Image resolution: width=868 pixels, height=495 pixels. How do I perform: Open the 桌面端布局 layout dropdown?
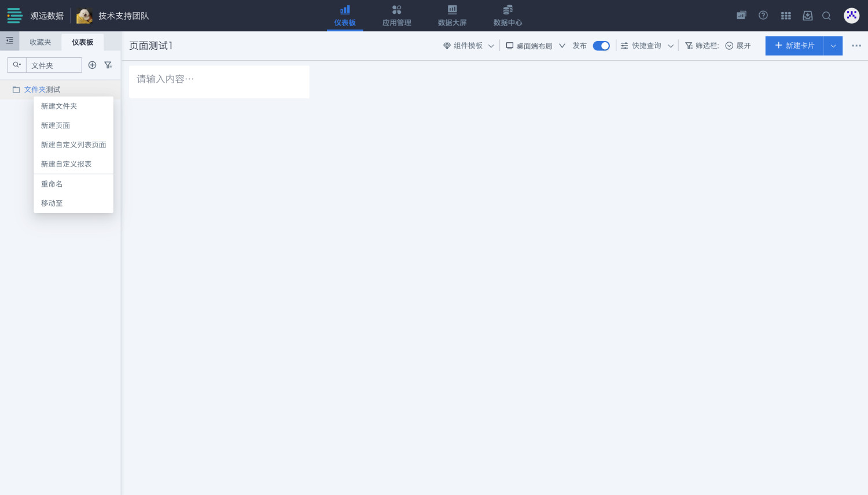pos(535,46)
